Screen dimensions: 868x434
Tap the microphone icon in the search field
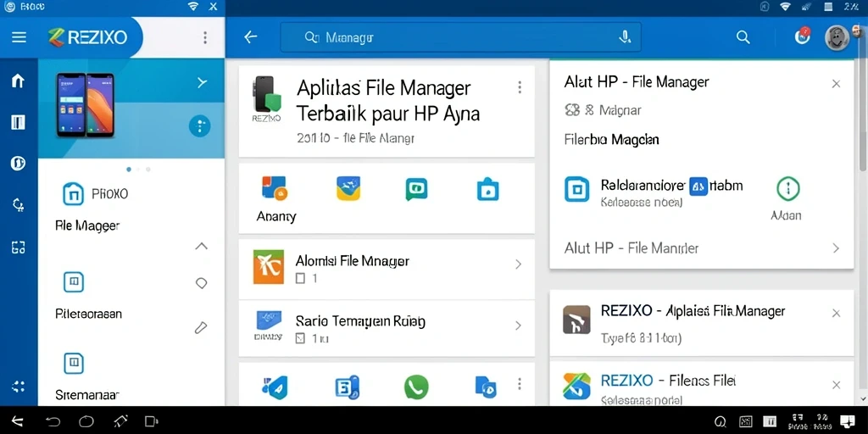click(x=625, y=37)
